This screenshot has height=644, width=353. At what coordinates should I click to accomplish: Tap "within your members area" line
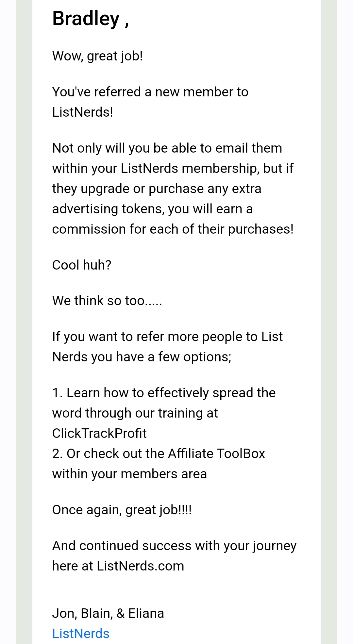pyautogui.click(x=129, y=474)
